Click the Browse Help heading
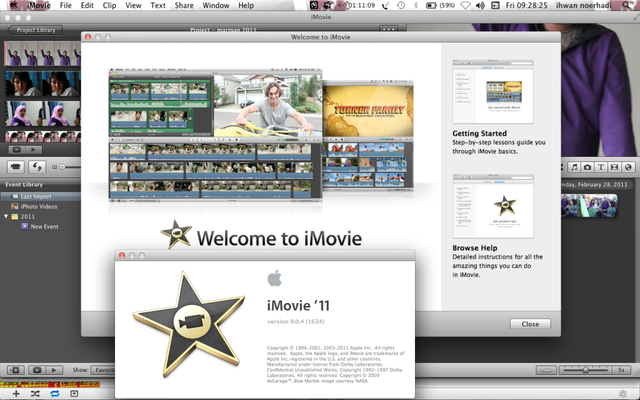640x400 pixels. tap(475, 248)
